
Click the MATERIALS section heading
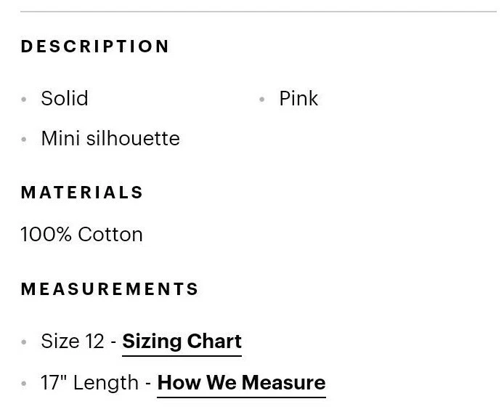point(82,193)
